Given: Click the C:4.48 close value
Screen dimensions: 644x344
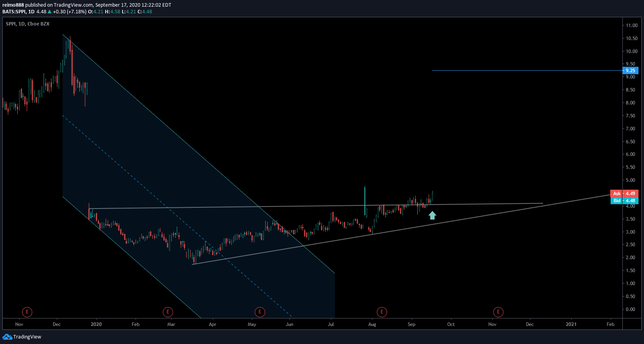Looking at the screenshot, I should [145, 12].
